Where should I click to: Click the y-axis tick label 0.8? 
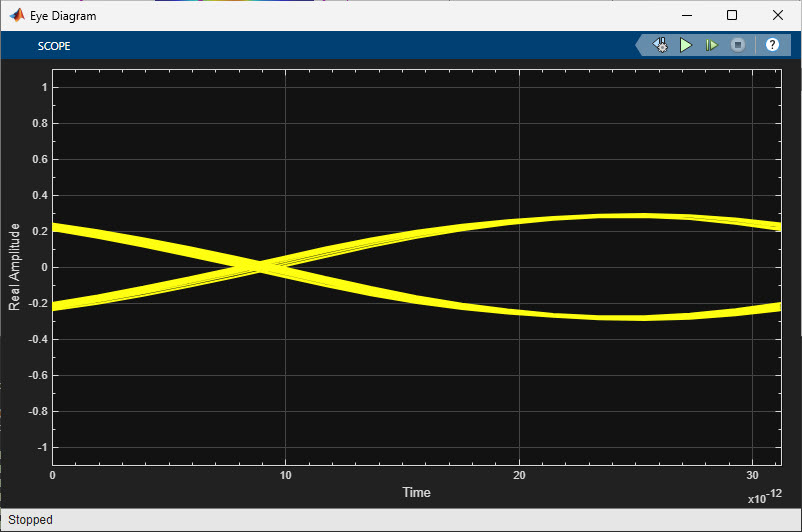click(x=38, y=123)
